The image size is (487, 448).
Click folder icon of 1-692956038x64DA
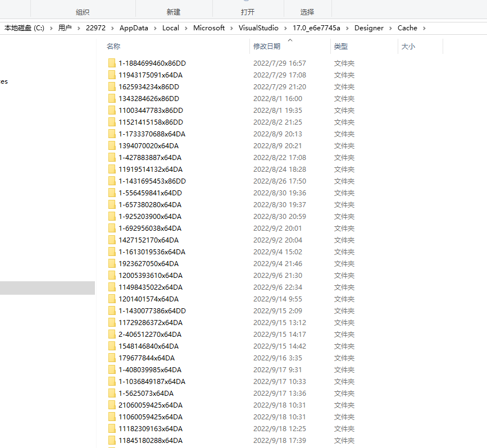point(112,228)
